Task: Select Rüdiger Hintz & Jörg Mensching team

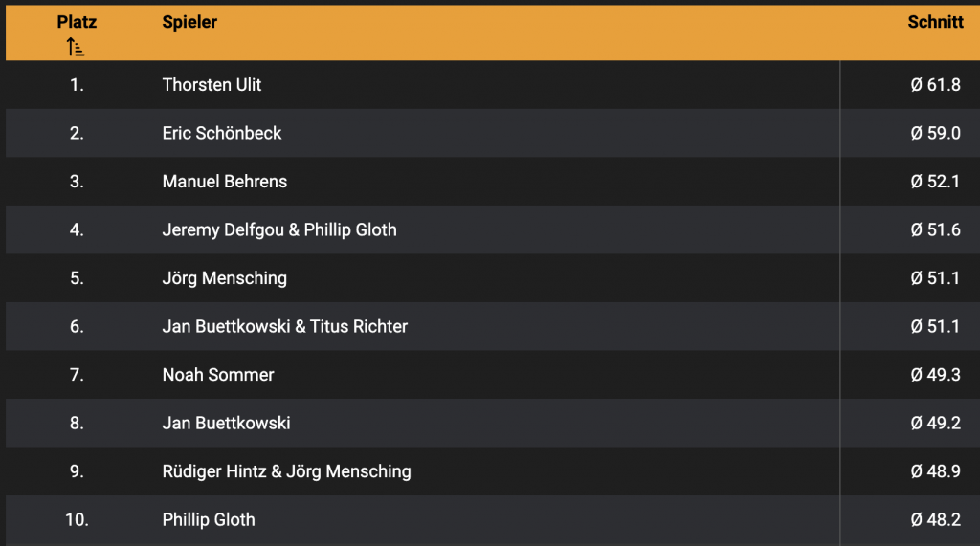Action: tap(287, 471)
